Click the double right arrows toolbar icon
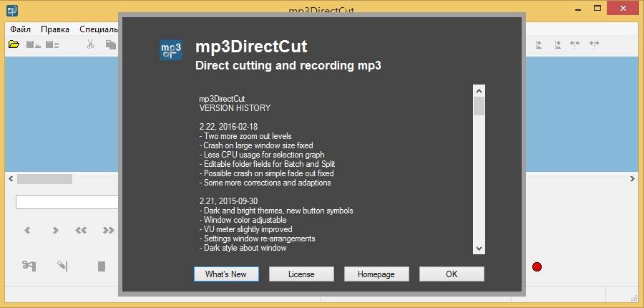This screenshot has height=308, width=644. click(594, 44)
